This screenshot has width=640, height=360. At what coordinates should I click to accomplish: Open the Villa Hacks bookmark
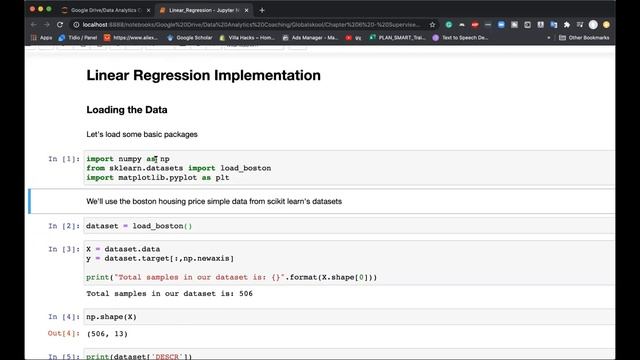(247, 38)
